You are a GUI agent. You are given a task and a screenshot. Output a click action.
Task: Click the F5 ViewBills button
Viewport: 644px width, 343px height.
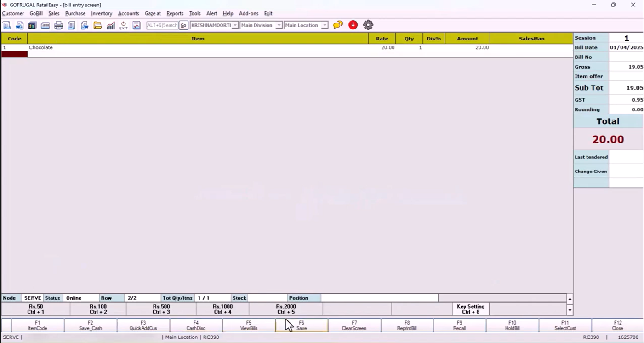tap(249, 326)
